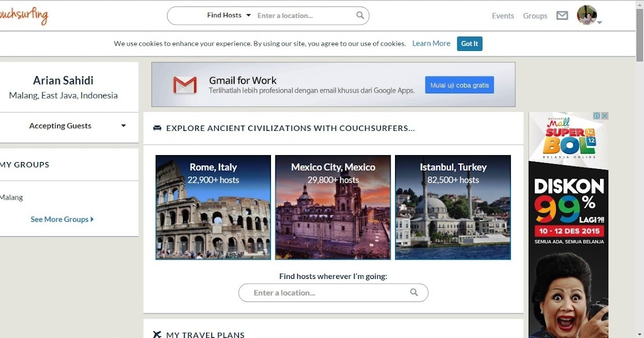Open the Events page
Screen dimensions: 644x338
point(503,16)
